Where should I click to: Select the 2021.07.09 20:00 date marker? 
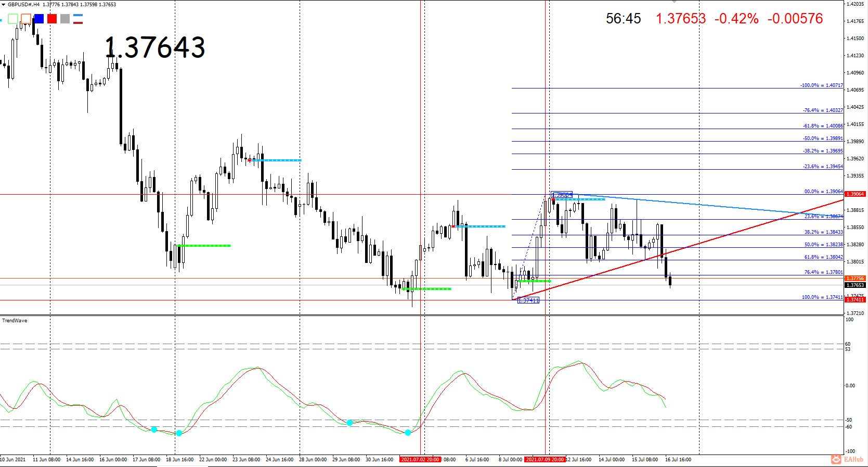(545, 460)
